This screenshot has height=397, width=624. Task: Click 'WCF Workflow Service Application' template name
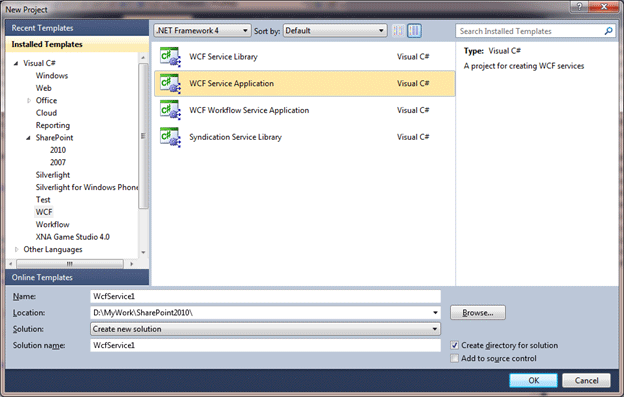pyautogui.click(x=249, y=110)
